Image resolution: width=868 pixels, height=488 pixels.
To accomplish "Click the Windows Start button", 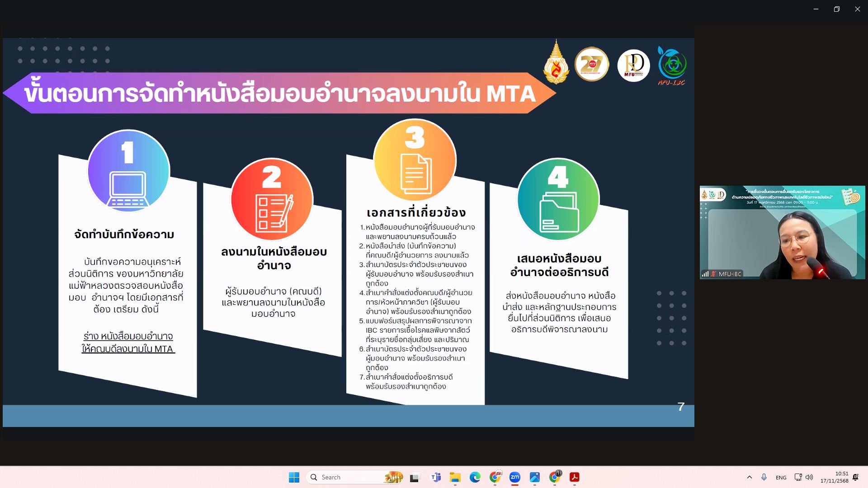I will [294, 477].
